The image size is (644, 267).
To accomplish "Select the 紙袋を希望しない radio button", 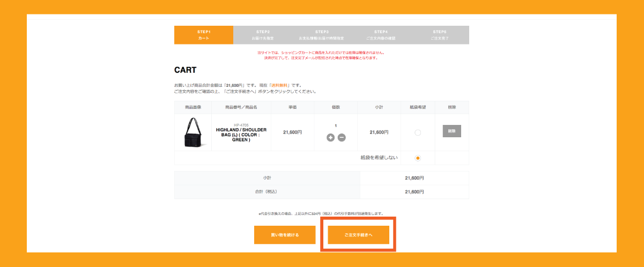I will tap(418, 158).
